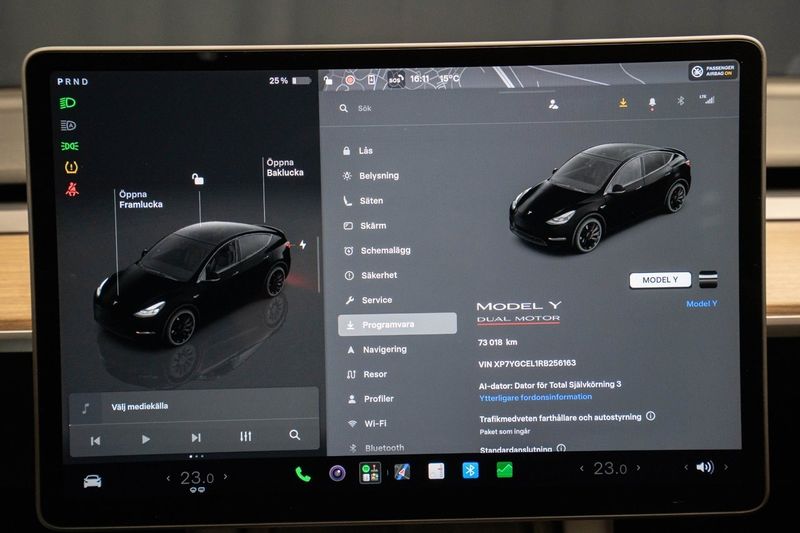This screenshot has width=800, height=533.
Task: Select the Programvara menu item
Action: [x=397, y=324]
